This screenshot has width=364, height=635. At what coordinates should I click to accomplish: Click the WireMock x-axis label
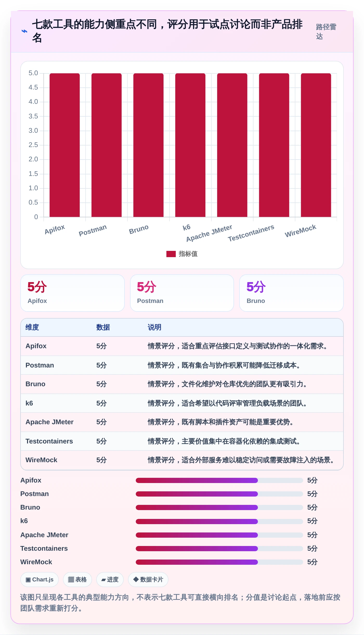tap(301, 231)
